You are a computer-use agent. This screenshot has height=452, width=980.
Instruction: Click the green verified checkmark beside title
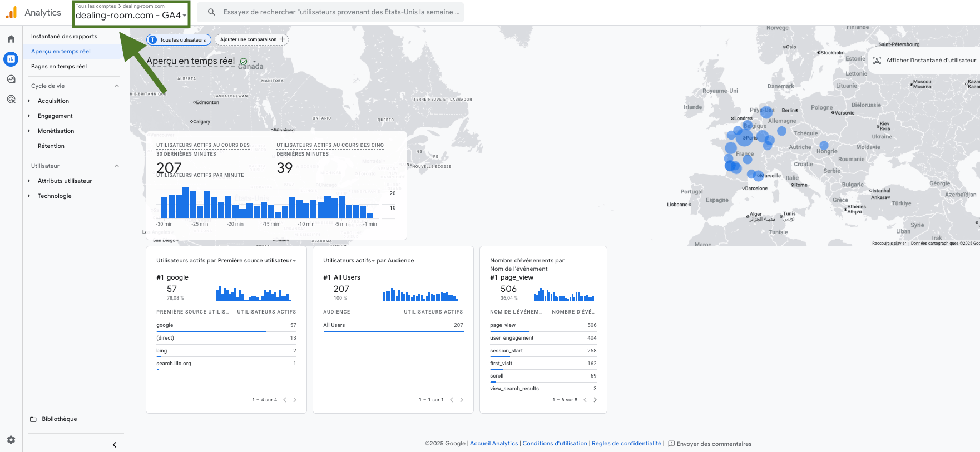pyautogui.click(x=244, y=62)
